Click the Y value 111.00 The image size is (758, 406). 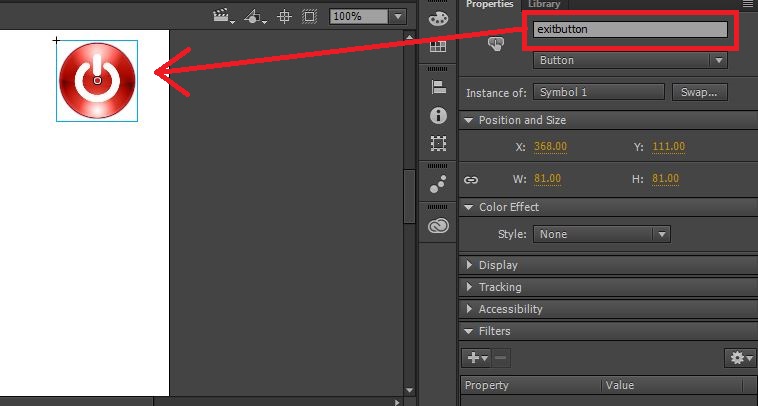click(669, 146)
